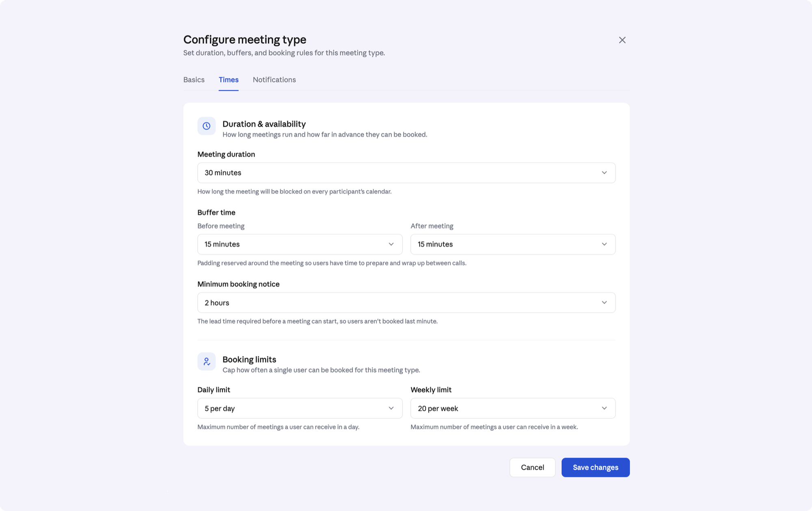The image size is (812, 511).
Task: Click the After meeting label
Action: 432,226
